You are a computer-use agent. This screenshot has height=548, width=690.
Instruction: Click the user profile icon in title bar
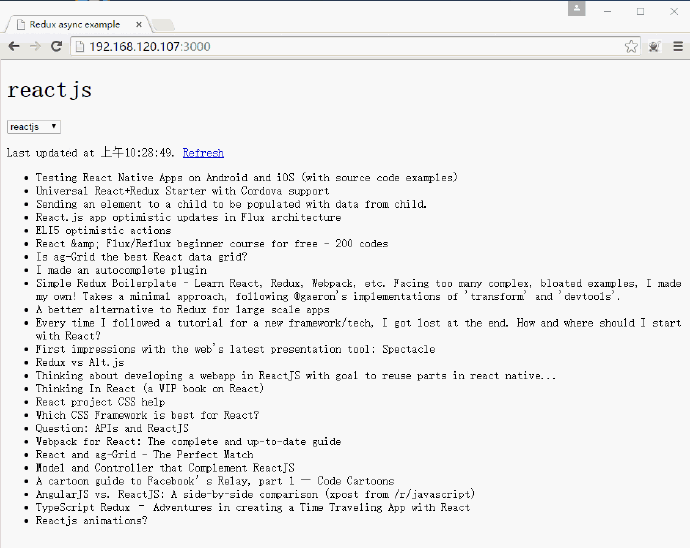coord(576,8)
